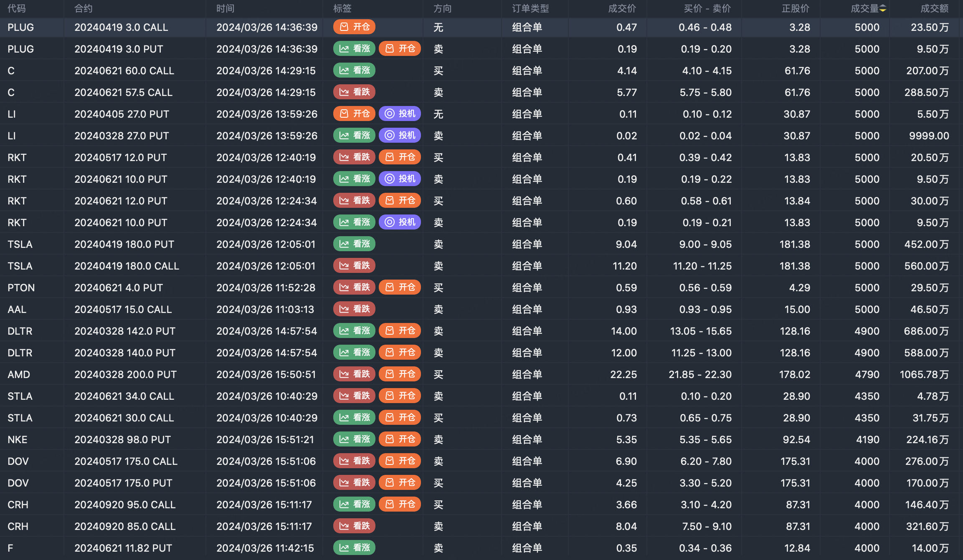This screenshot has width=963, height=560.
Task: Click the 投机 tag on LI 20240405 PUT
Action: 400,114
